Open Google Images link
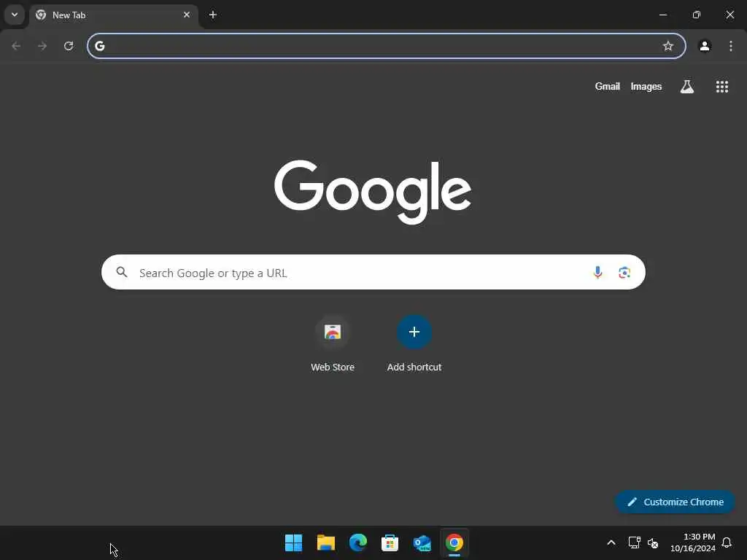Screen dimensions: 747x560 pyautogui.click(x=646, y=86)
